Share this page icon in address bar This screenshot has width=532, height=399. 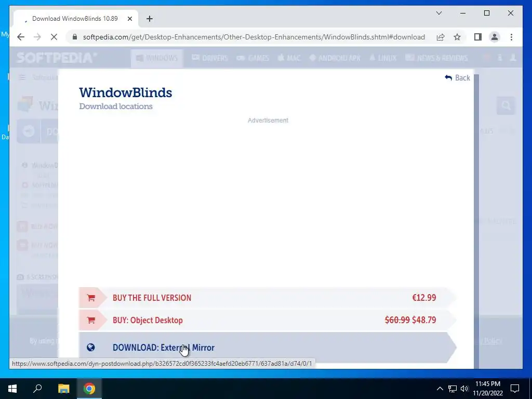tap(441, 37)
